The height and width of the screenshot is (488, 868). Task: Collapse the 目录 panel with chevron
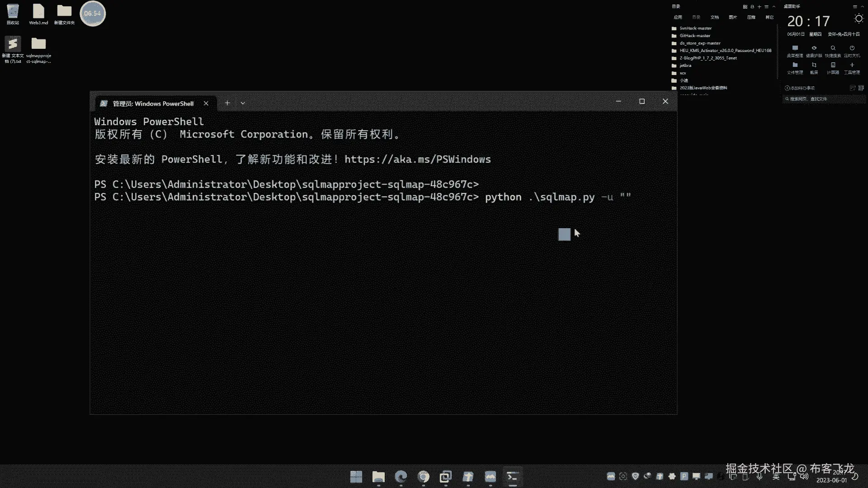tap(774, 6)
